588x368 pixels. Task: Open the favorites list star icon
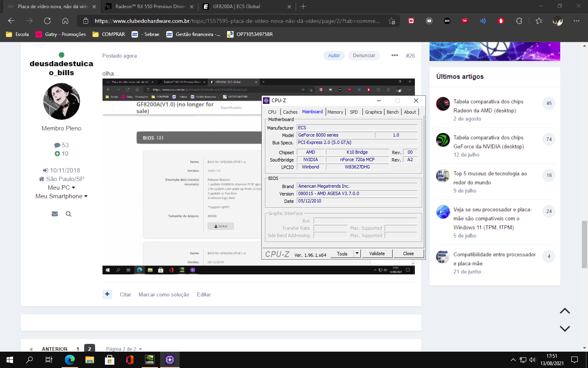(x=539, y=21)
